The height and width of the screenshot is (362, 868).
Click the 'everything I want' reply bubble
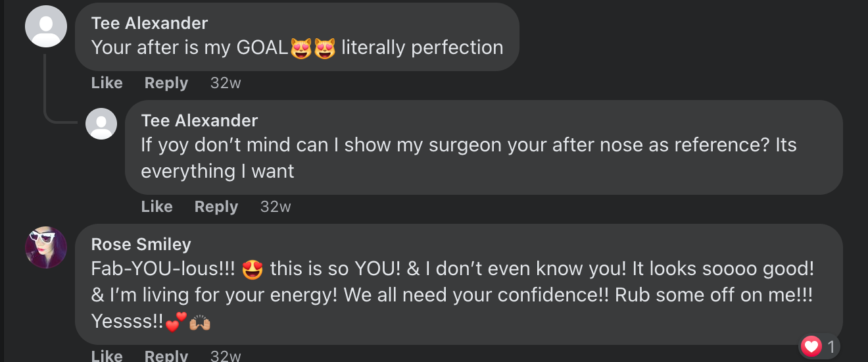click(484, 147)
